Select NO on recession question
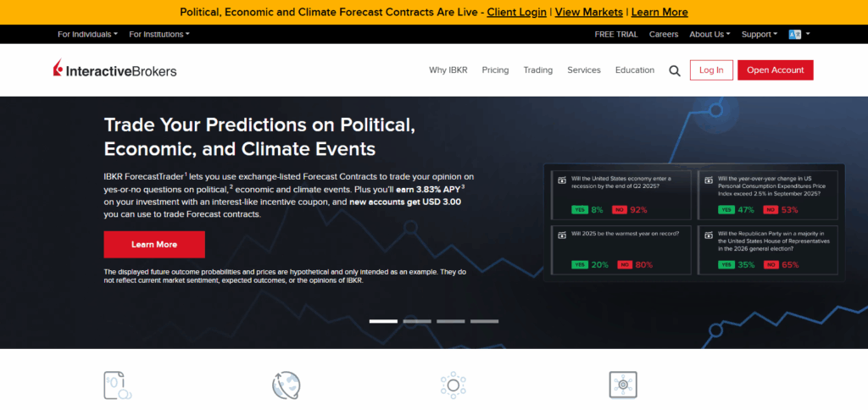This screenshot has width=868, height=410. point(620,210)
